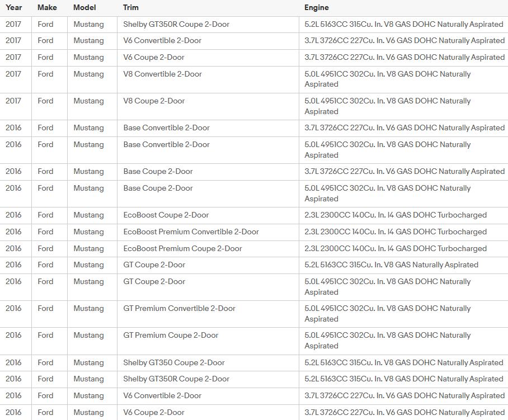The width and height of the screenshot is (508, 420).
Task: Click the Year column header
Action: 14,7
